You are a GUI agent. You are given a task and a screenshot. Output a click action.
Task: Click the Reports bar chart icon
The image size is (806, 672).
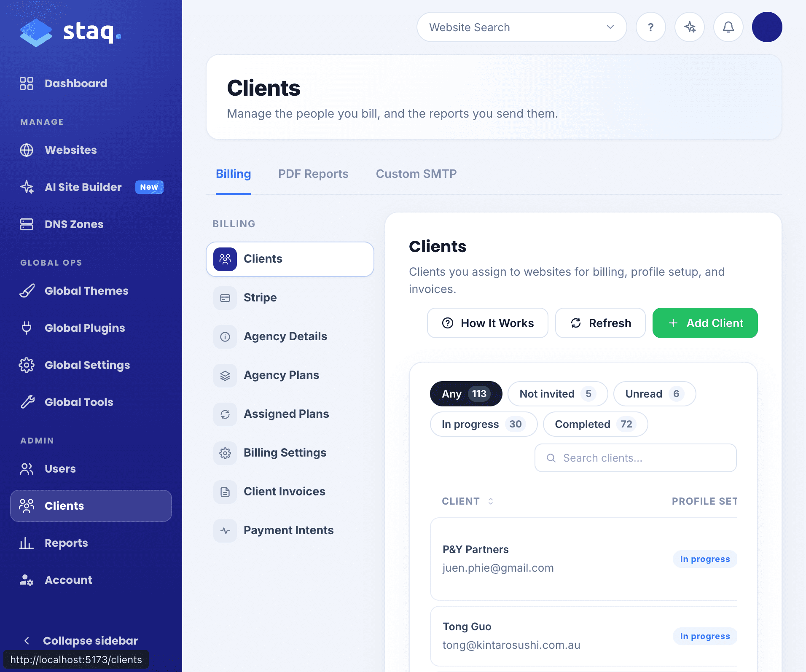pyautogui.click(x=27, y=543)
